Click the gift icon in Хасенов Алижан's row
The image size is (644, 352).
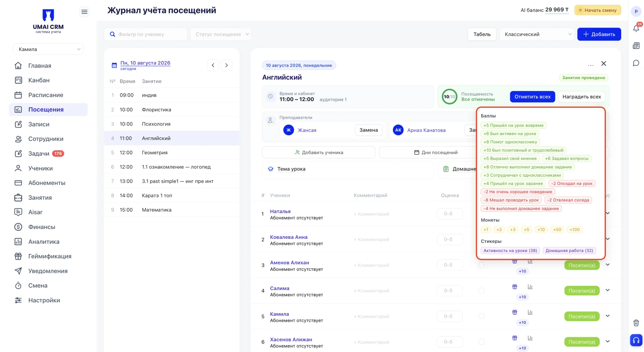515,338
